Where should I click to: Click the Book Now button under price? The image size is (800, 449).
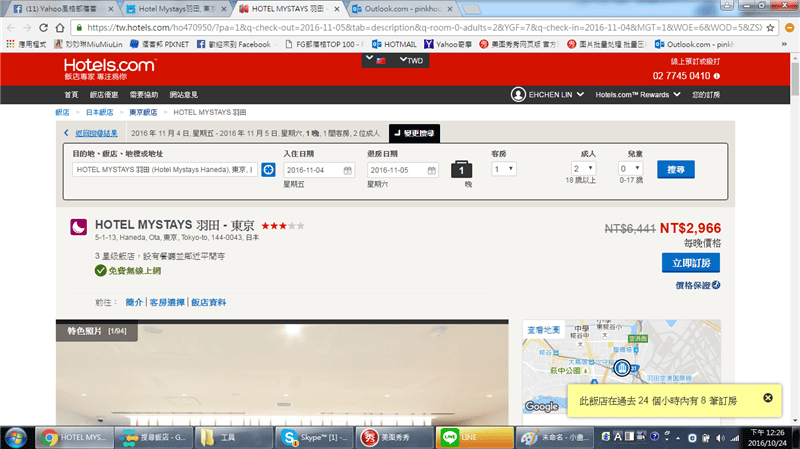click(x=690, y=262)
